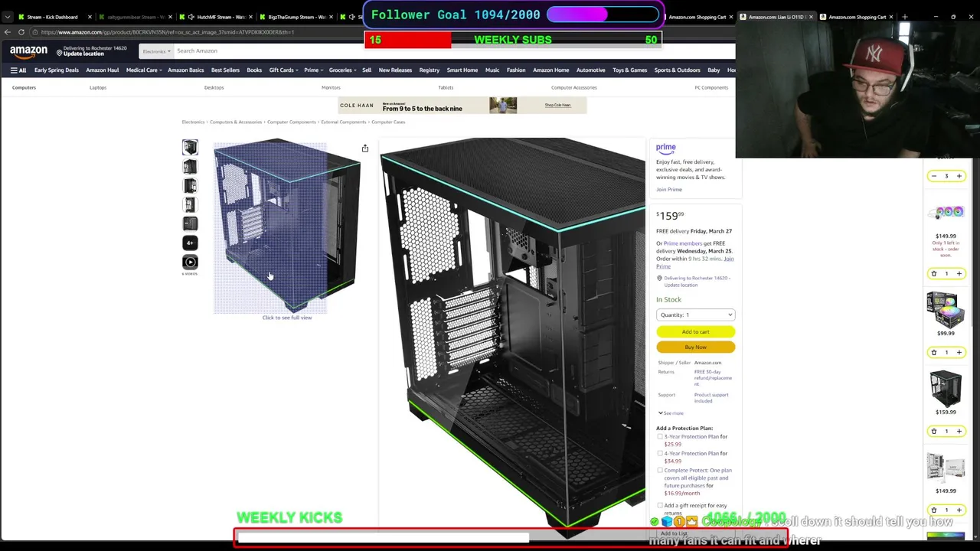
Task: Switch to the last Amazon.com Shopping Cart tab
Action: point(857,17)
